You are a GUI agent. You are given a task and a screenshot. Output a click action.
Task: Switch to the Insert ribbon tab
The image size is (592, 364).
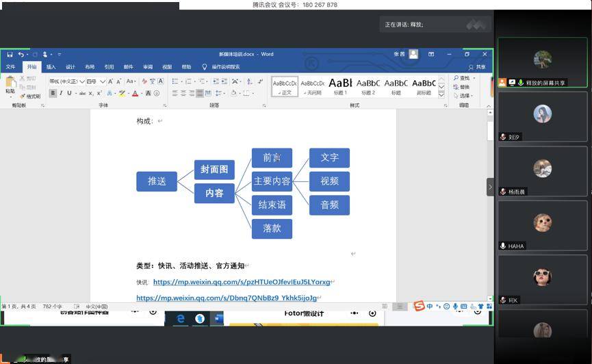coord(51,67)
